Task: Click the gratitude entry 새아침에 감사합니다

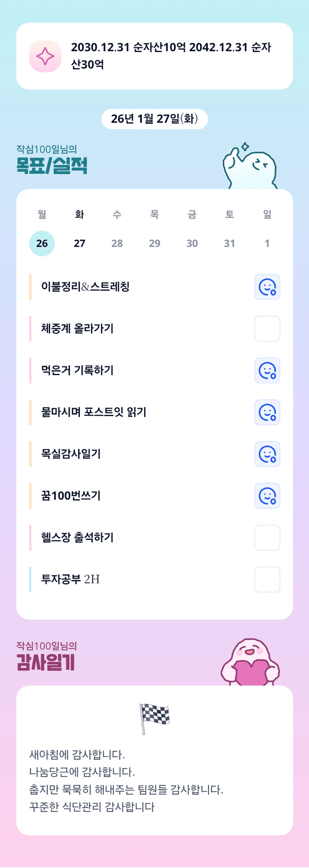Action: coord(77,755)
